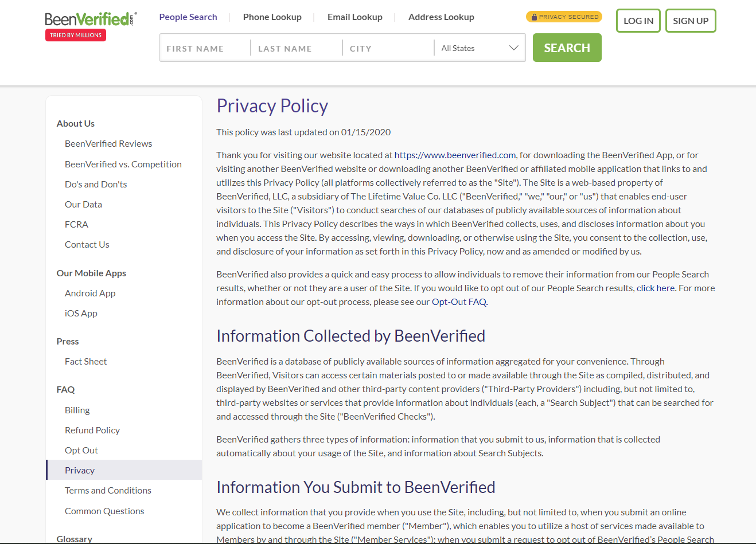Open the iOS App link
This screenshot has width=756, height=544.
[81, 313]
